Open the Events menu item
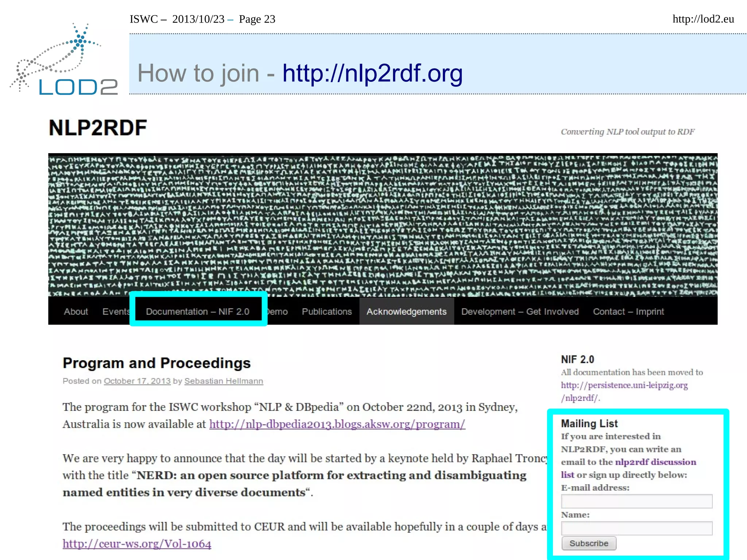Image resolution: width=747 pixels, height=560 pixels. coord(116,312)
